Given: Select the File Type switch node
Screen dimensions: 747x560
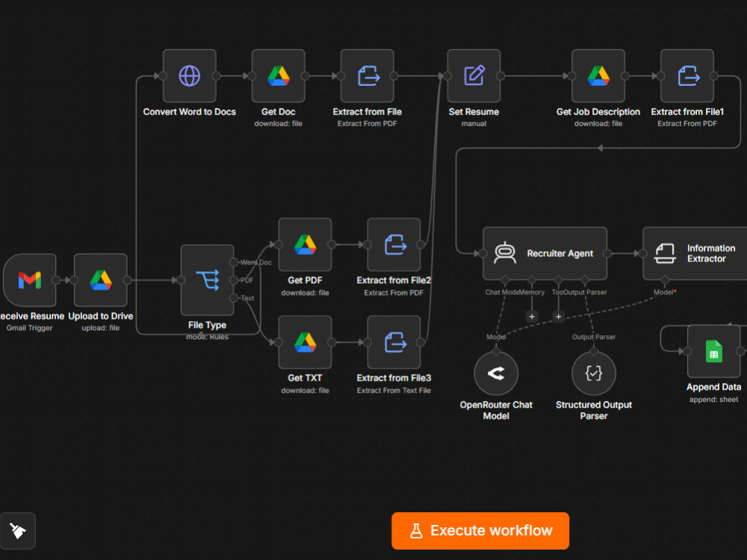Looking at the screenshot, I should pos(207,280).
